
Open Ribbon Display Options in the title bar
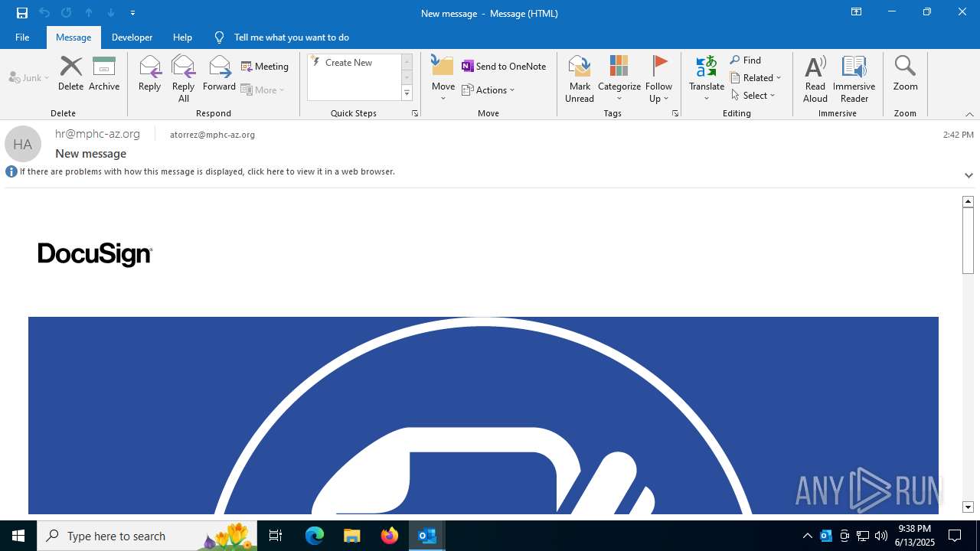[856, 12]
